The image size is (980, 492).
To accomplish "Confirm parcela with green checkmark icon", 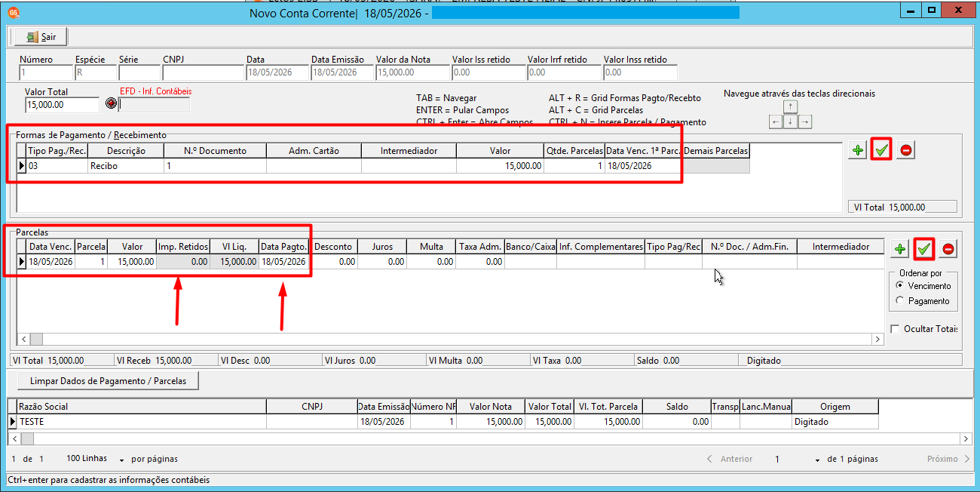I will click(x=924, y=249).
